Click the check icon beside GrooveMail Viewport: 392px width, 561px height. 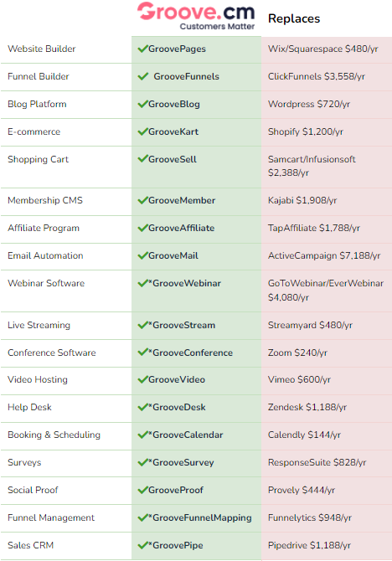(143, 255)
